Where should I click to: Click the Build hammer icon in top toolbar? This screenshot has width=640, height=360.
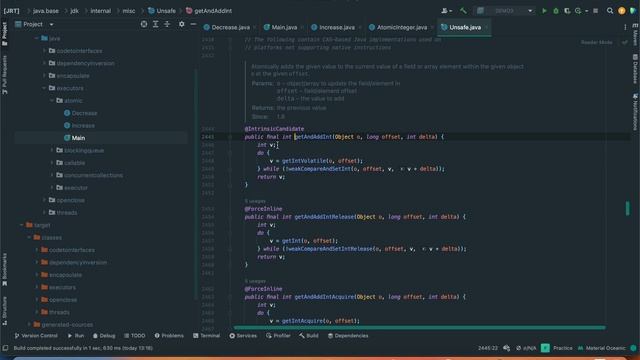[x=463, y=11]
